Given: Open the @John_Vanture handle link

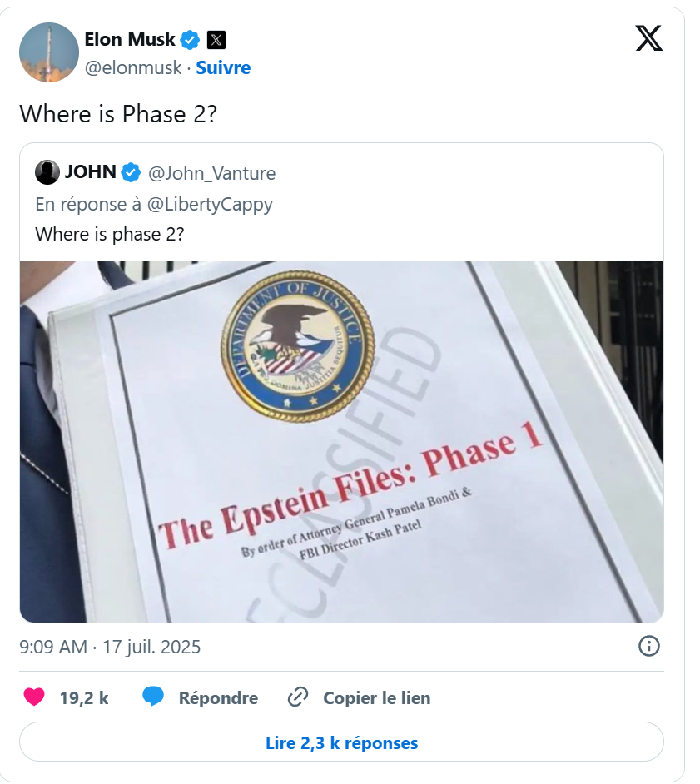Looking at the screenshot, I should coord(212,173).
